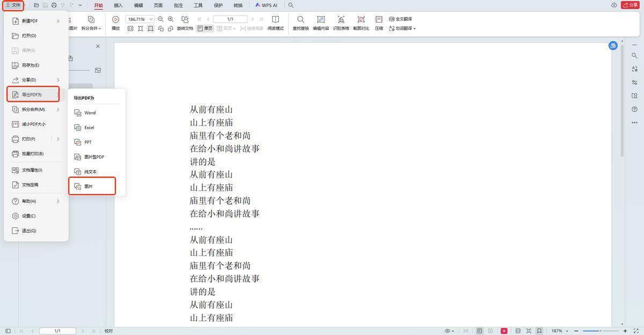Viewport: 644px width, 335px height.
Task: Enter 阅读模式 reading mode
Action: click(275, 20)
